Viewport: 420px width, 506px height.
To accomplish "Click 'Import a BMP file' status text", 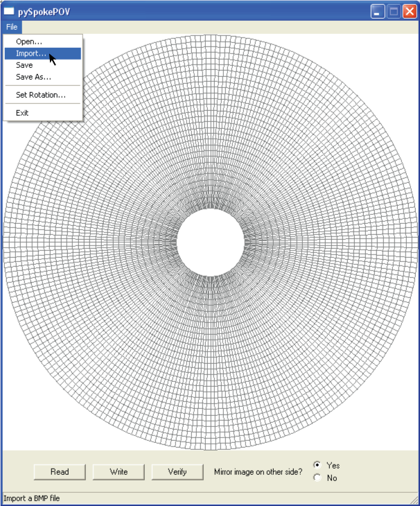I will [x=32, y=498].
